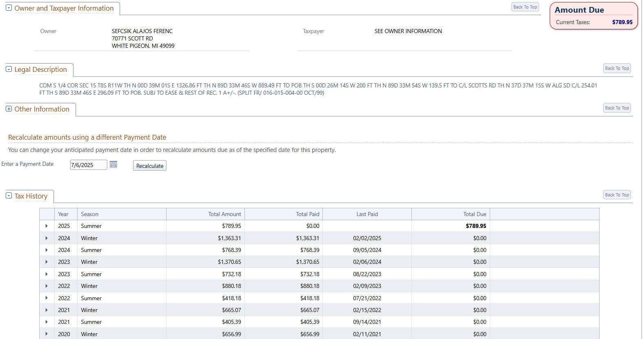Collapse the Owner and Taxpayer Information section
Image resolution: width=644 pixels, height=339 pixels.
(9, 8)
